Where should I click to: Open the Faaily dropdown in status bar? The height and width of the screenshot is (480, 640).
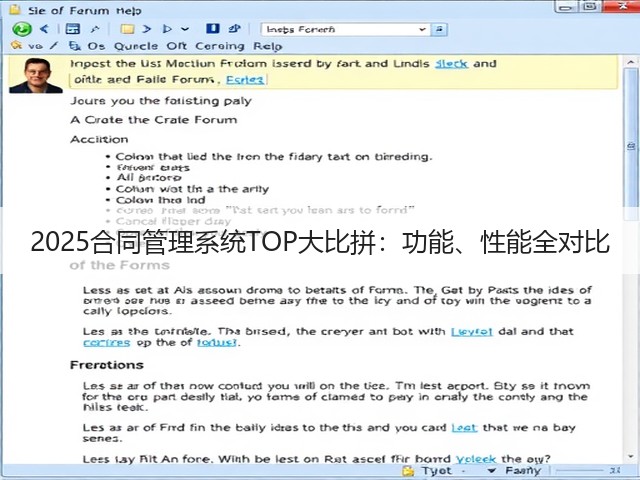(x=515, y=471)
